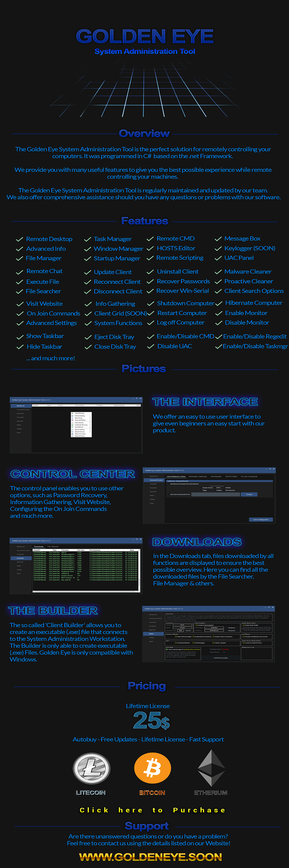
Task: Click the 'Client Grid (SOON)' feature text
Action: [x=121, y=314]
